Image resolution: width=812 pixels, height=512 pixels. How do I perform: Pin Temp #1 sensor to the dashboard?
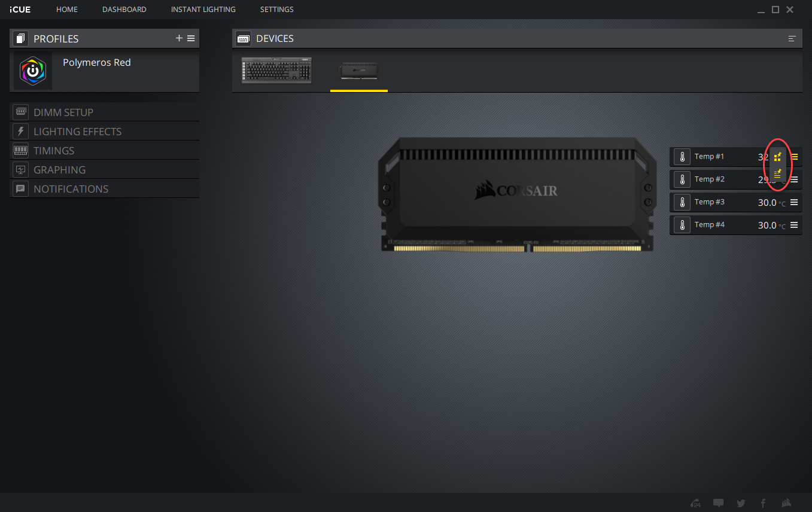tap(778, 157)
